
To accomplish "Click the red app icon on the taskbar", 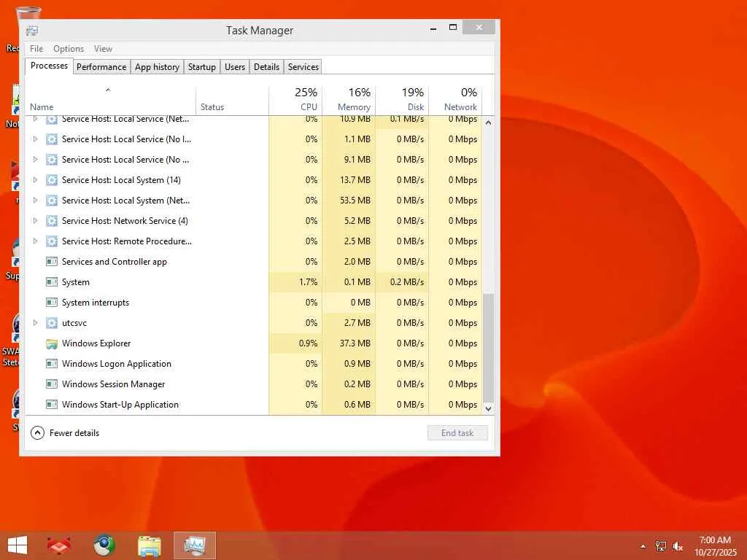I will tap(59, 545).
